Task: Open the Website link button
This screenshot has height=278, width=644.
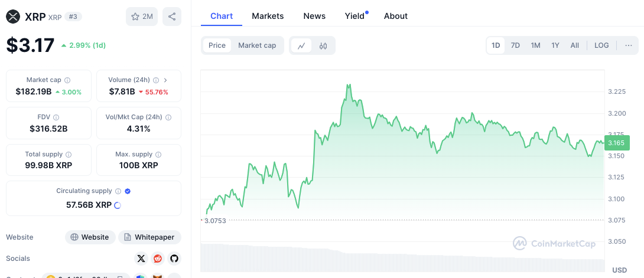Action: (x=90, y=237)
